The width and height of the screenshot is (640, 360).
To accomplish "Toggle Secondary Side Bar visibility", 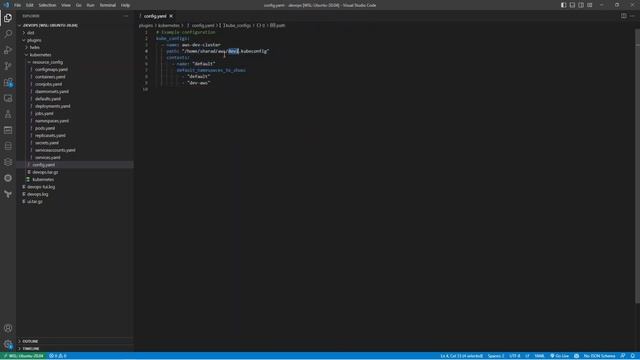I will coord(581,5).
